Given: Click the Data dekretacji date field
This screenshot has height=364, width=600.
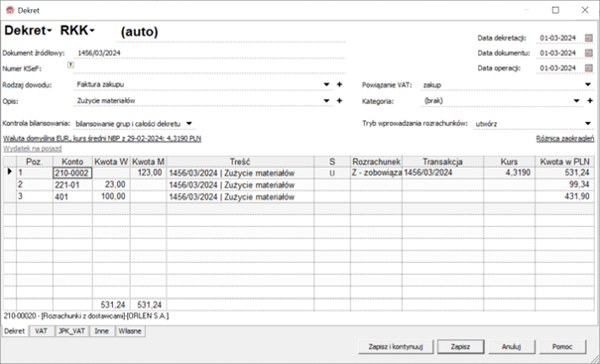Looking at the screenshot, I should point(558,38).
